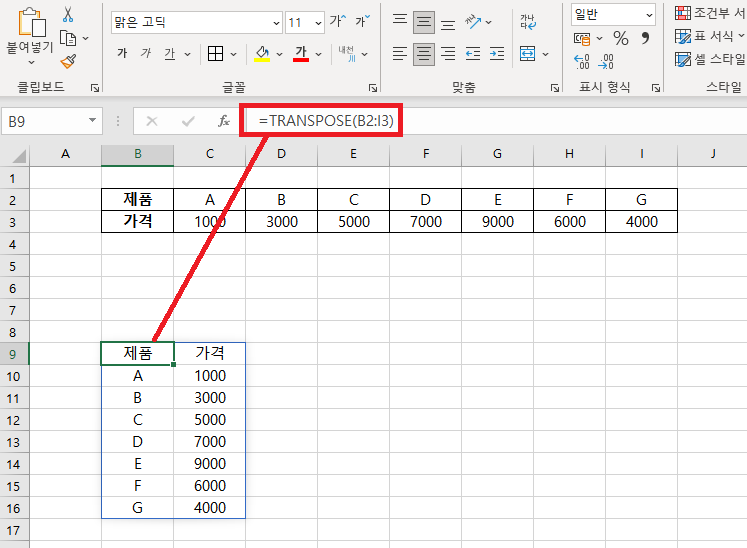Viewport: 747px width, 548px height.
Task: Decrease font size with the smaller 가 icon
Action: (362, 21)
